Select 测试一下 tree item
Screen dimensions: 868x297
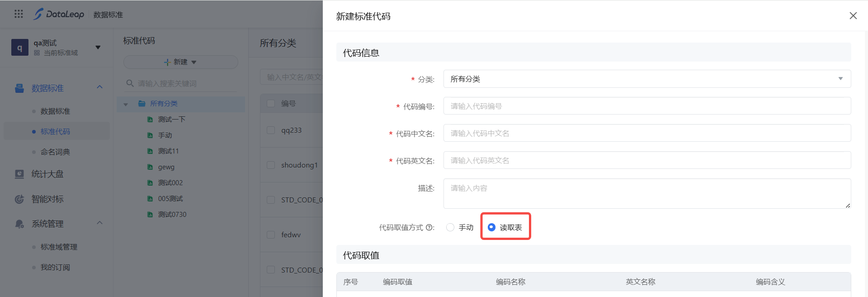pyautogui.click(x=172, y=120)
